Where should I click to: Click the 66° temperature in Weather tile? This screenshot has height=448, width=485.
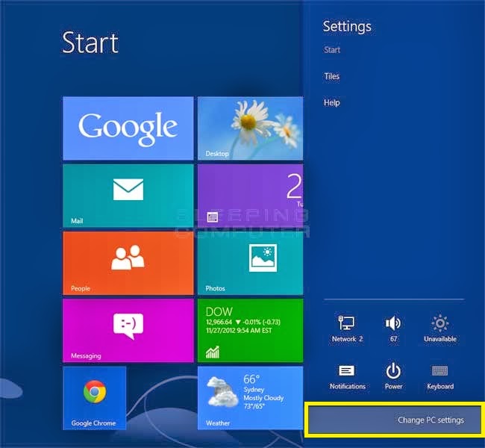click(251, 379)
